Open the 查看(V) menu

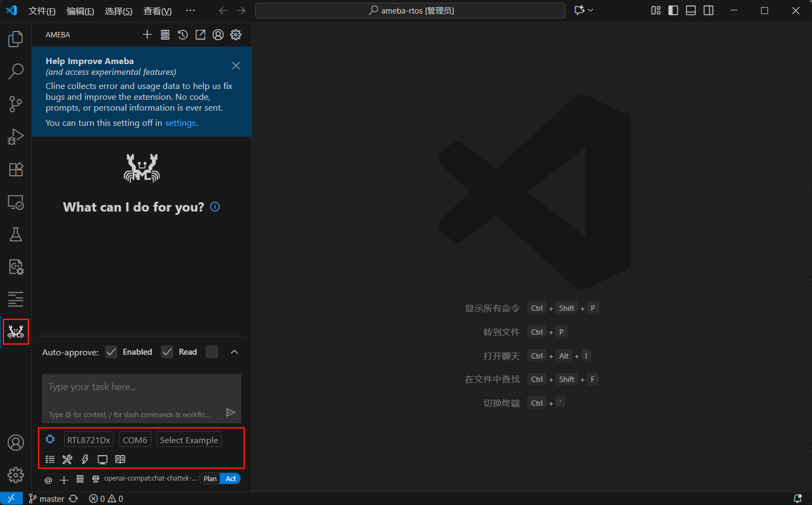point(157,11)
